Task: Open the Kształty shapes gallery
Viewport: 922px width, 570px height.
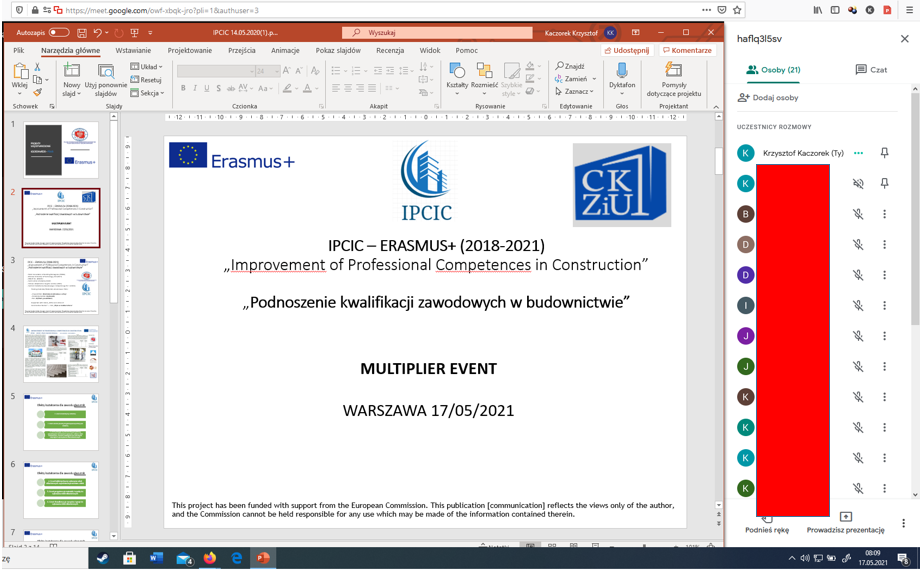Action: coord(457,78)
